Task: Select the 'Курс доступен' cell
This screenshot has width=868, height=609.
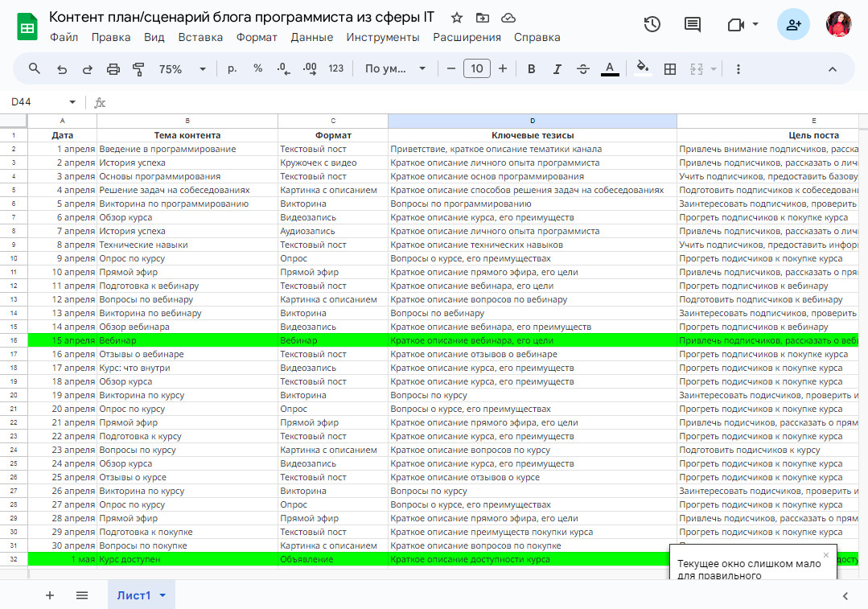Action: 187,559
